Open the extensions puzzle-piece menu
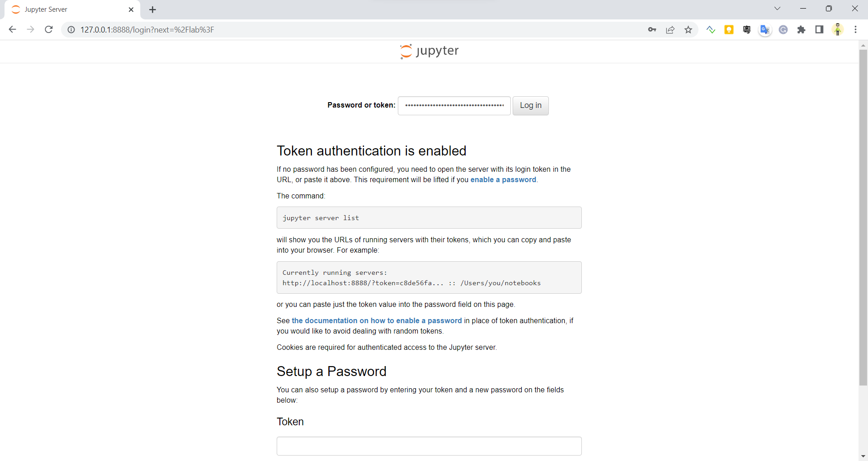 pos(802,29)
